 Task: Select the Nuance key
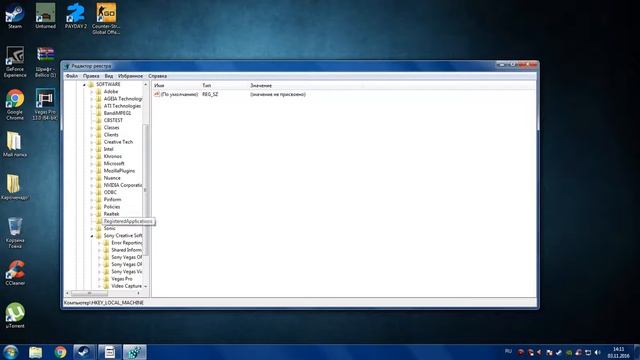(112, 178)
